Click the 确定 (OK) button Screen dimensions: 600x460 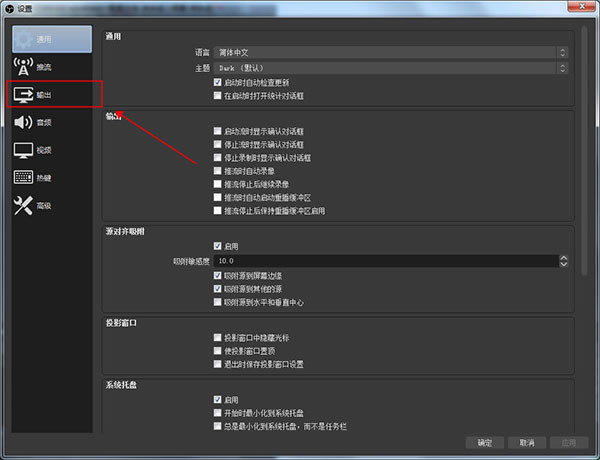point(484,442)
